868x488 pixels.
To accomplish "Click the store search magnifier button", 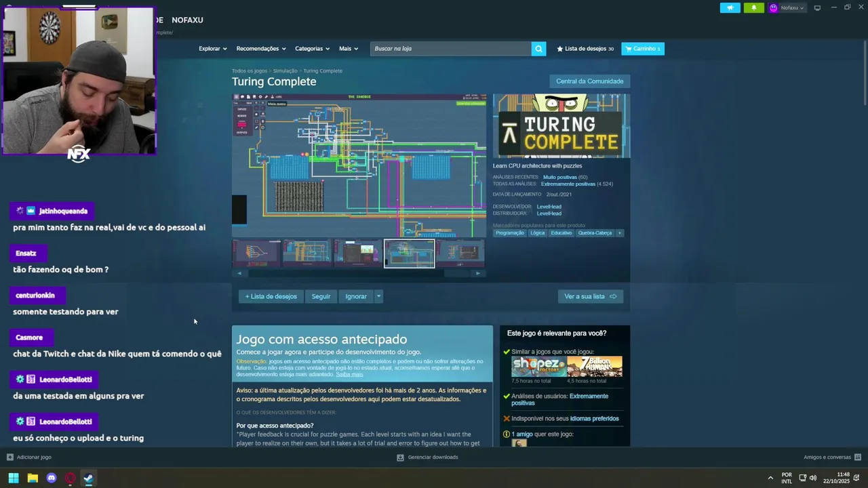I will [538, 49].
